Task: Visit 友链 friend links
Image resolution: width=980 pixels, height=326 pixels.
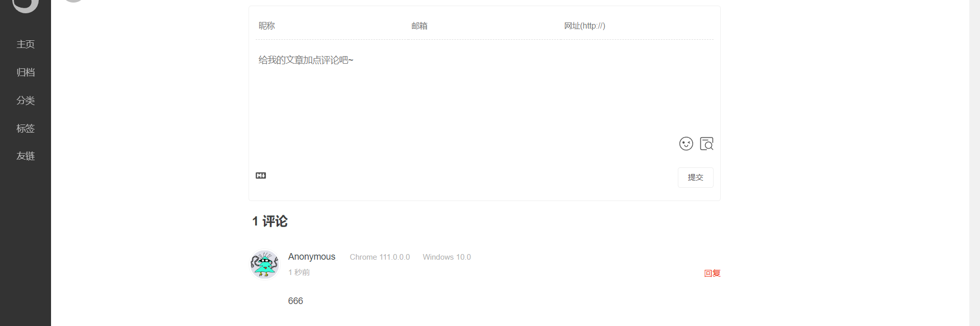Action: (26, 156)
